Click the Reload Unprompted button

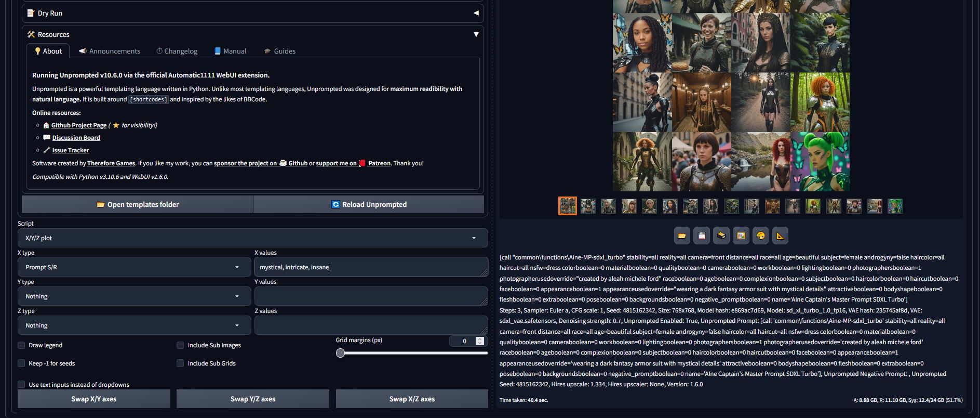[369, 204]
